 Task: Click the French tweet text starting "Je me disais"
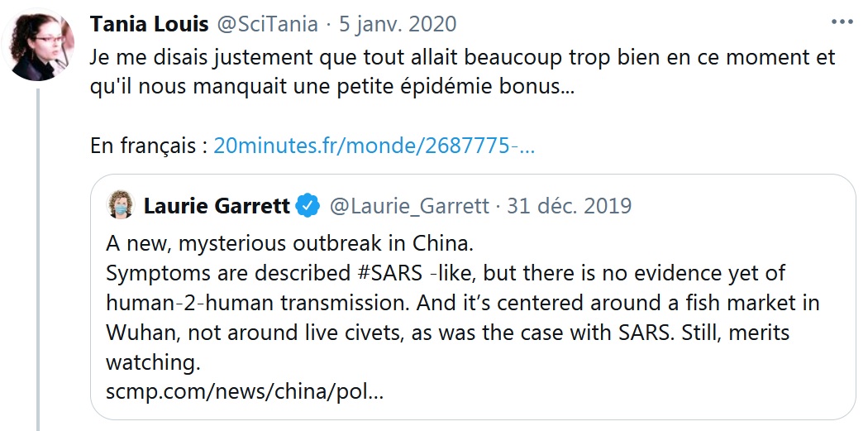[463, 58]
